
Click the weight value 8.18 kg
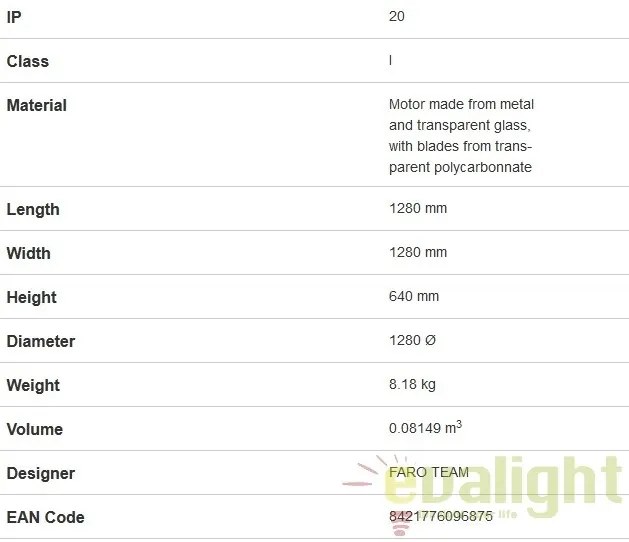pyautogui.click(x=412, y=385)
